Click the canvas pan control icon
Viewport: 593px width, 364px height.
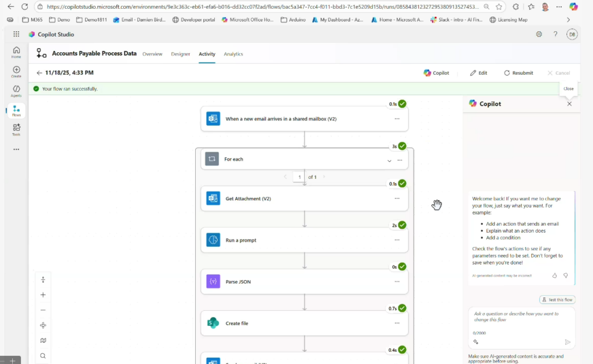coord(43,280)
